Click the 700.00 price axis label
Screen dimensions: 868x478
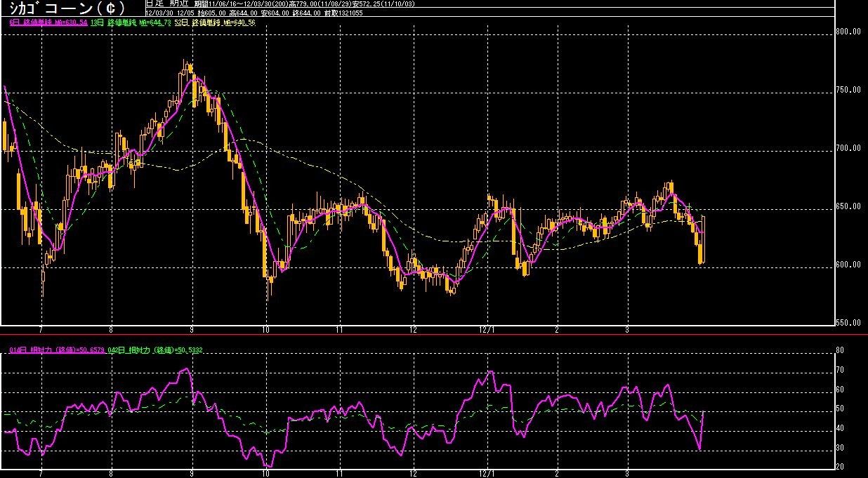point(850,148)
